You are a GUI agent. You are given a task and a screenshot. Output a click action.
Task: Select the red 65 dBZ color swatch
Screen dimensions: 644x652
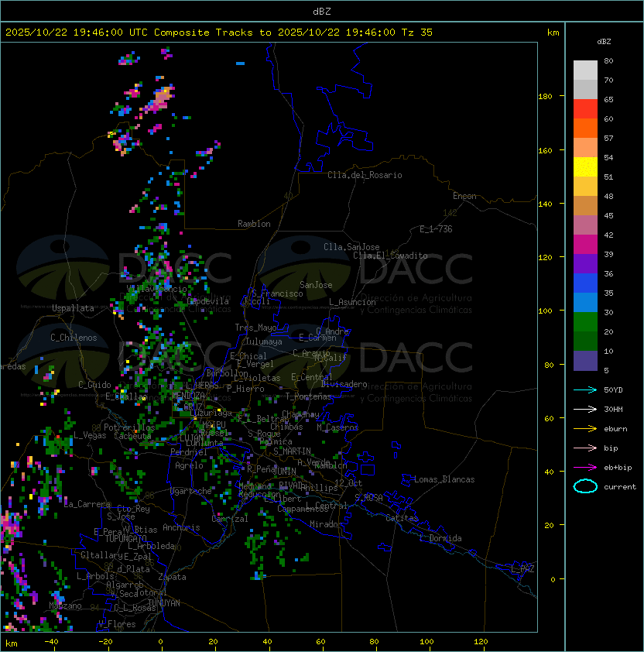tap(585, 109)
